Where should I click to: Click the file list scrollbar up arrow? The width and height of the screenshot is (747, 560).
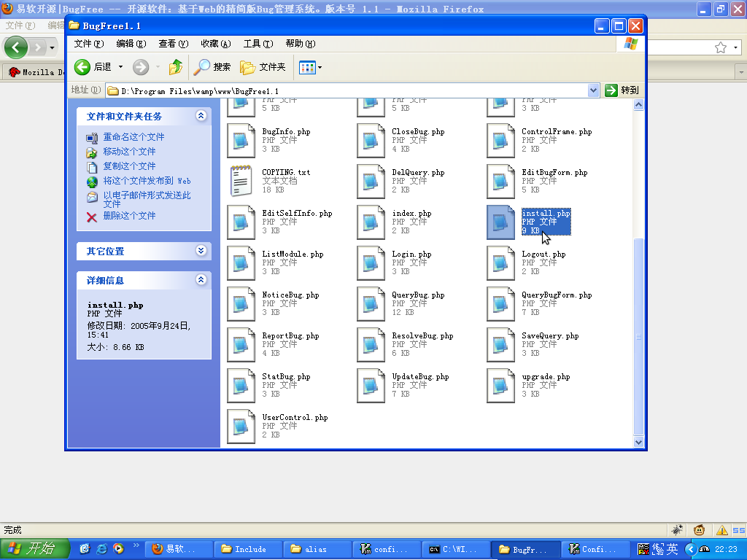(x=638, y=105)
